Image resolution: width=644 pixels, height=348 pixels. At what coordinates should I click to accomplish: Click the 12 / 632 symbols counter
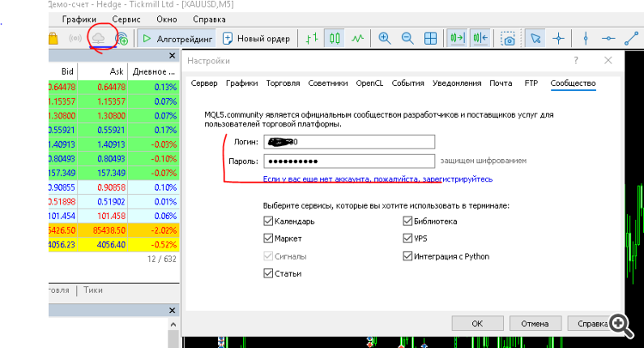pos(161,259)
